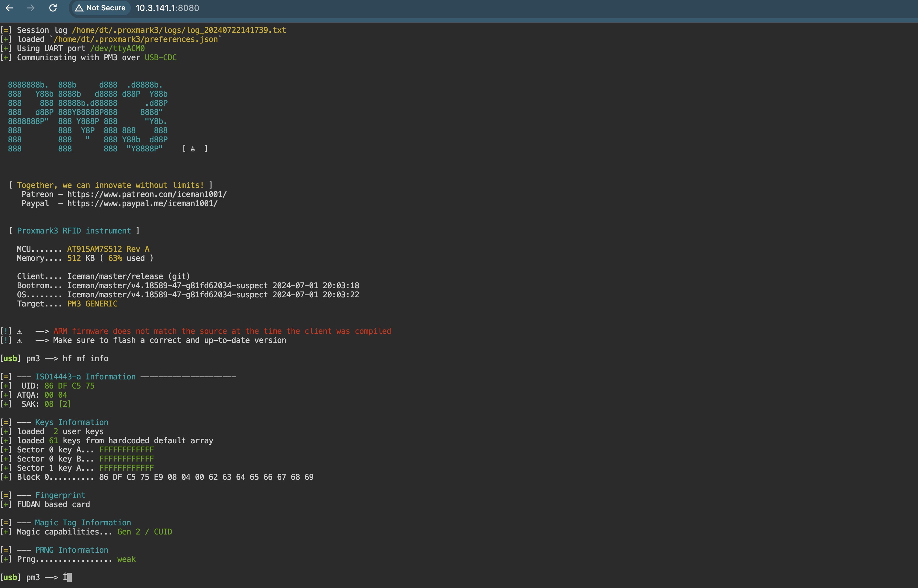918x588 pixels.
Task: Click the 'loaded 2 user keys' line
Action: [60, 431]
